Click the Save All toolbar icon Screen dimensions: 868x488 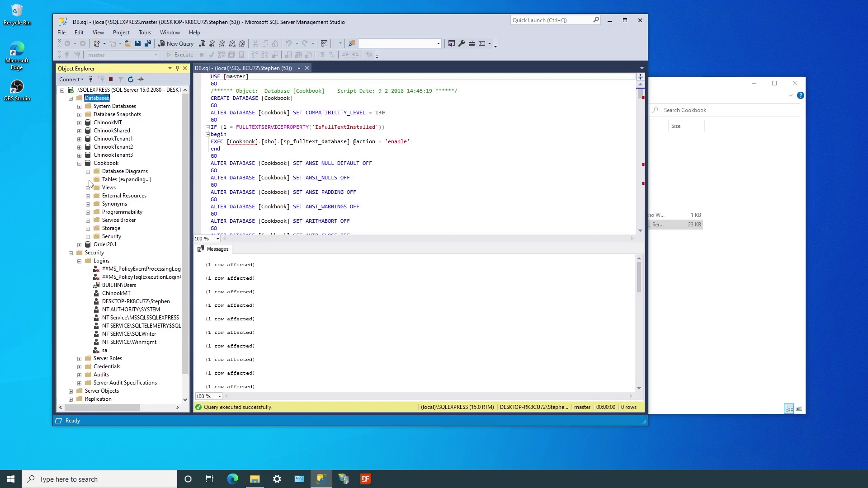click(x=148, y=43)
